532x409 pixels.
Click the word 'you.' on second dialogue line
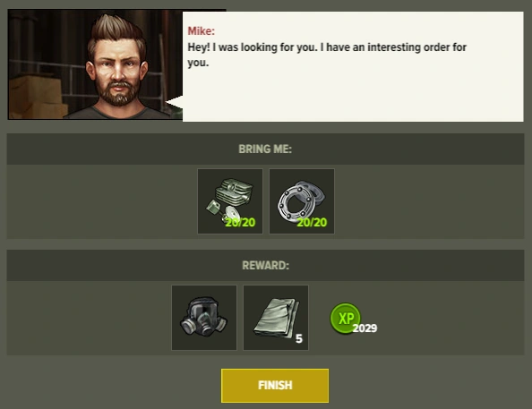point(198,63)
